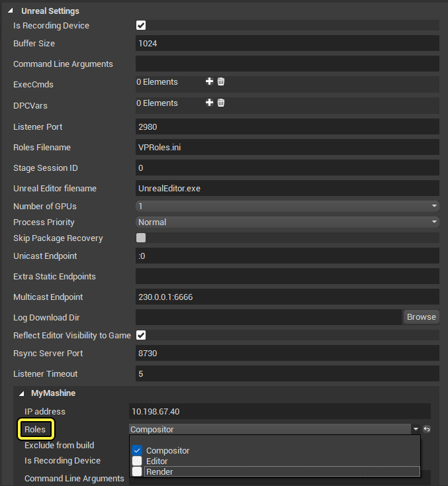Edit the Unreal Editor filename field
Image resolution: width=448 pixels, height=486 pixels.
287,188
